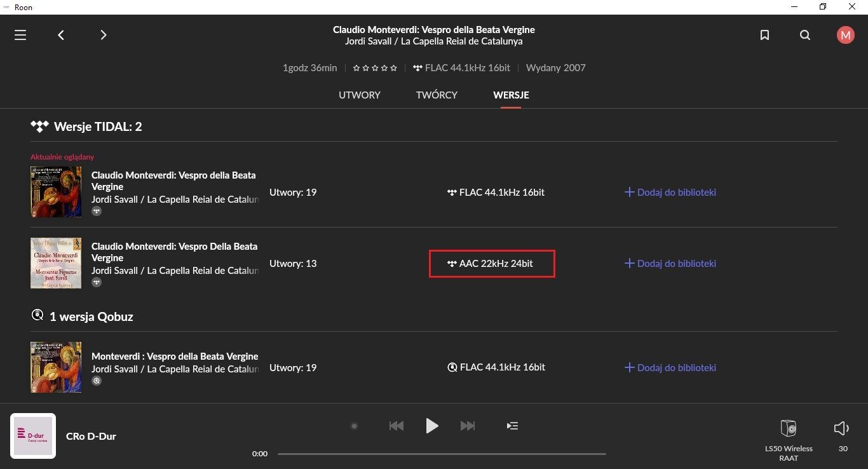868x469 pixels.
Task: Select the WERSJE tab
Action: coord(511,95)
